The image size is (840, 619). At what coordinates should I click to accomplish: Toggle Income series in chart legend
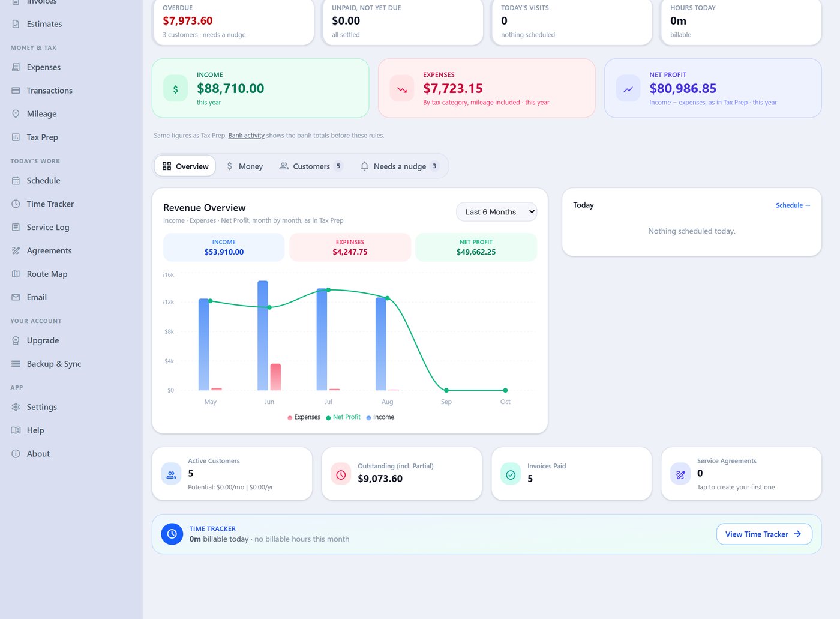(x=380, y=417)
